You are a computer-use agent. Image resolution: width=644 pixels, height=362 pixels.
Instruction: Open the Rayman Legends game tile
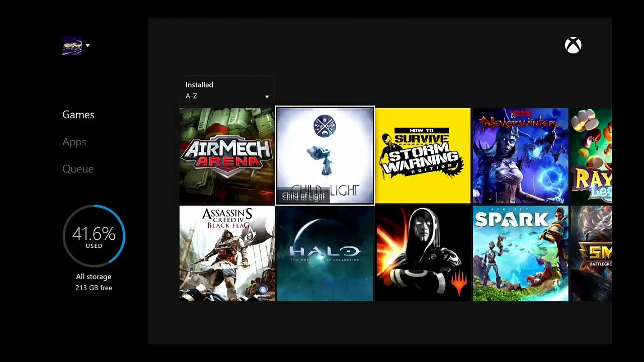pyautogui.click(x=591, y=155)
